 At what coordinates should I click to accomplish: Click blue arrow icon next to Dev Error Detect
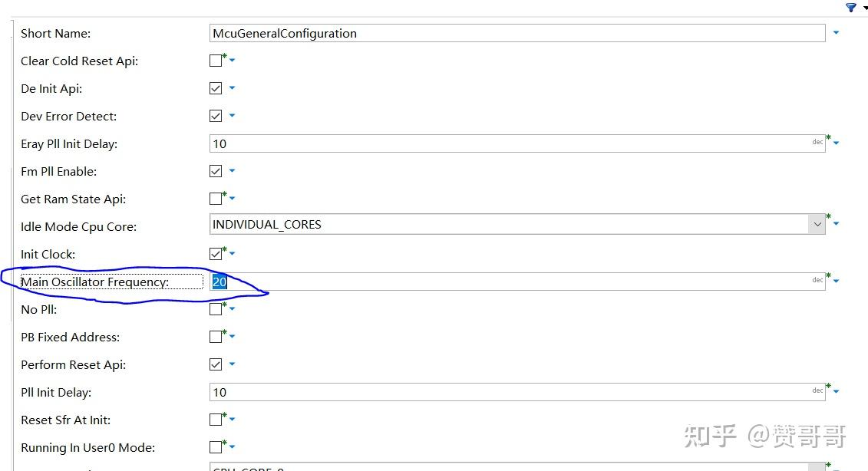point(232,116)
